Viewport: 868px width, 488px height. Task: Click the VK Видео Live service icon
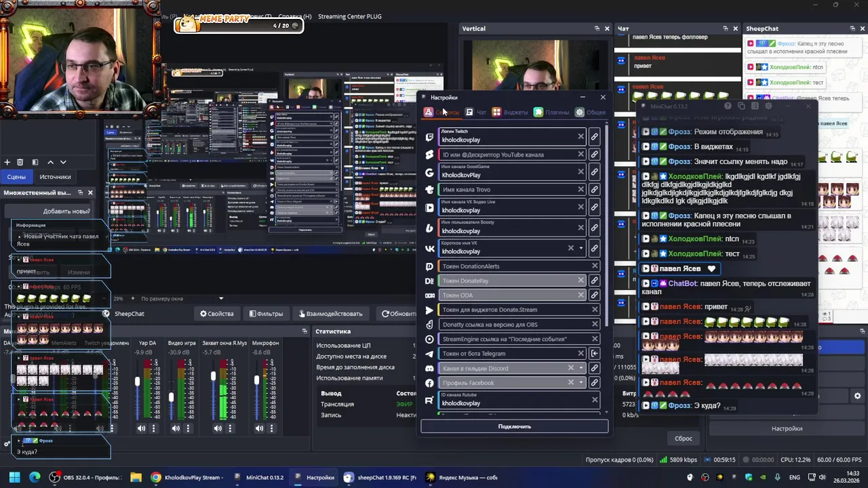[429, 207]
